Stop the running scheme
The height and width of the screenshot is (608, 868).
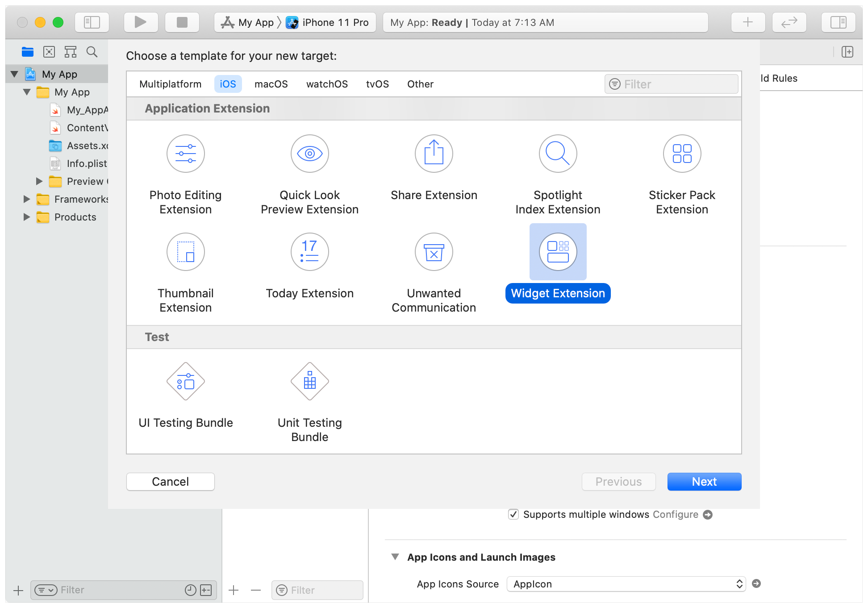pyautogui.click(x=182, y=22)
